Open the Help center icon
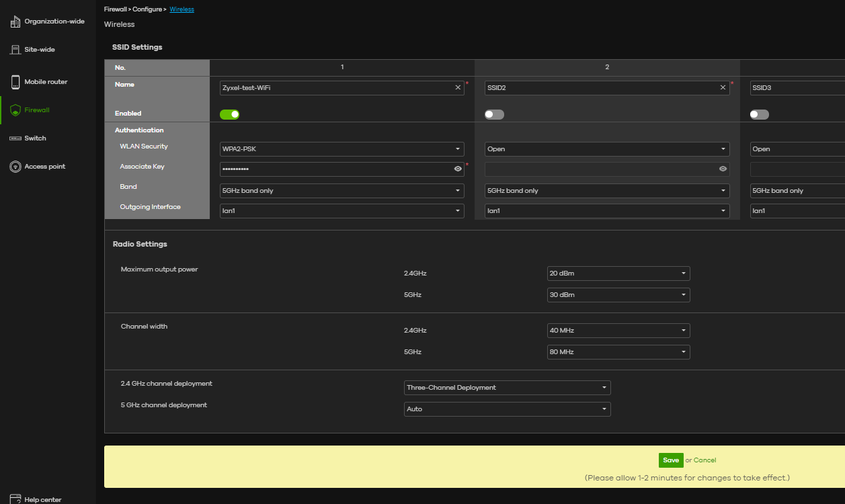This screenshot has height=504, width=845. point(15,499)
